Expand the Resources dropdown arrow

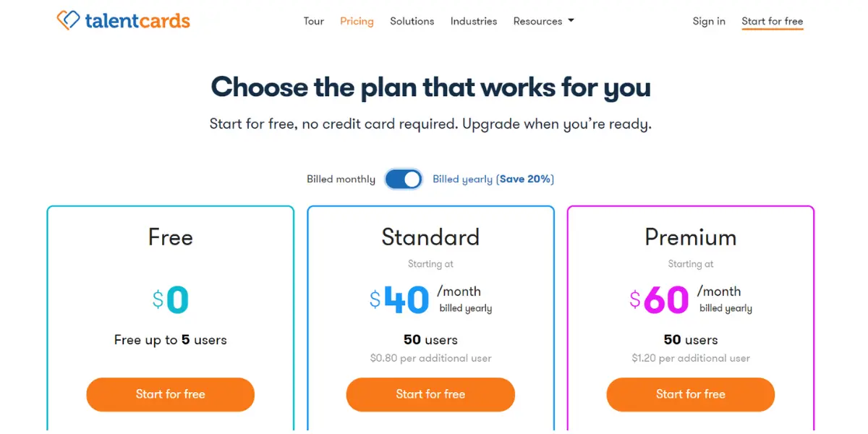(x=571, y=21)
